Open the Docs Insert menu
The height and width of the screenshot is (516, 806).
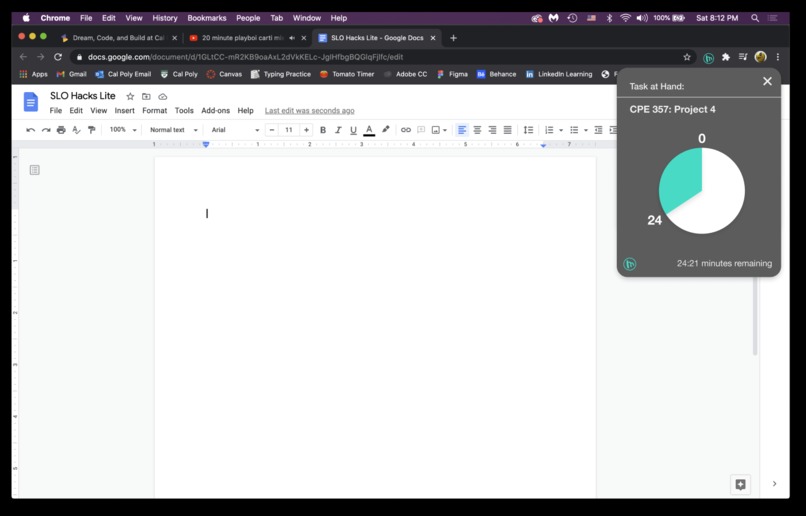point(124,110)
